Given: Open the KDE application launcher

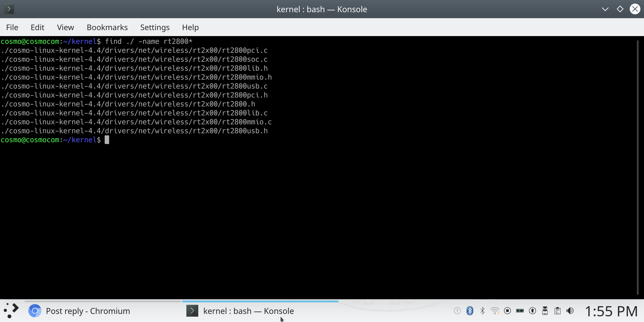Looking at the screenshot, I should (x=11, y=311).
